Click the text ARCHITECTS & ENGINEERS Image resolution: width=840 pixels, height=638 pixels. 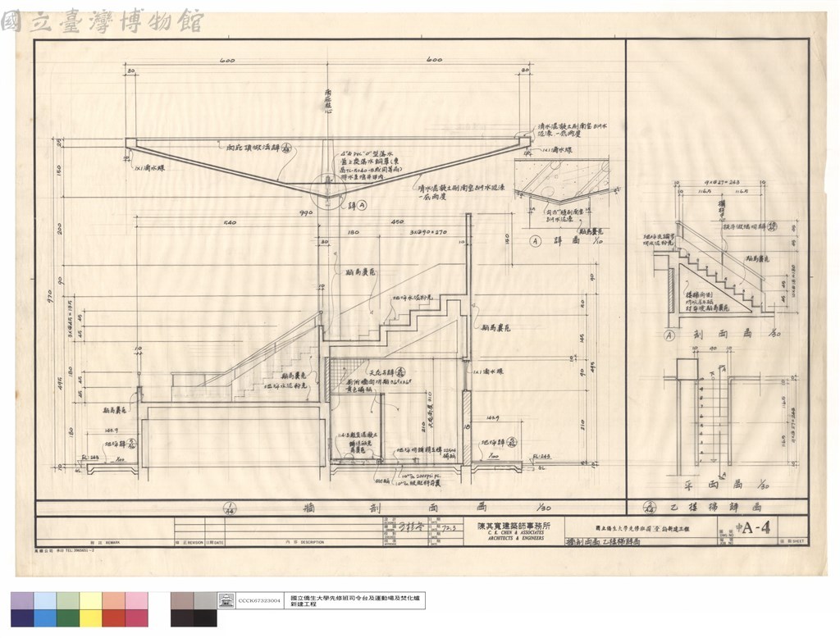515,538
